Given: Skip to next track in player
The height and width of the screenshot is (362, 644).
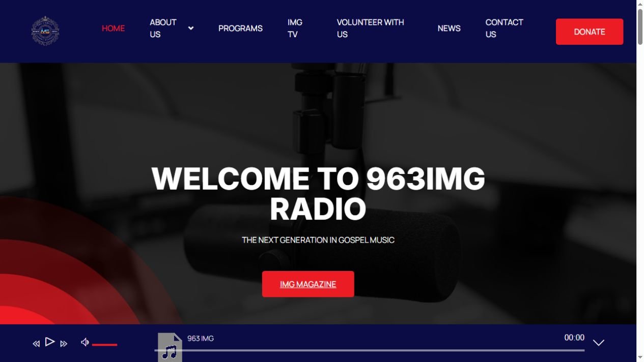Looking at the screenshot, I should tap(64, 344).
